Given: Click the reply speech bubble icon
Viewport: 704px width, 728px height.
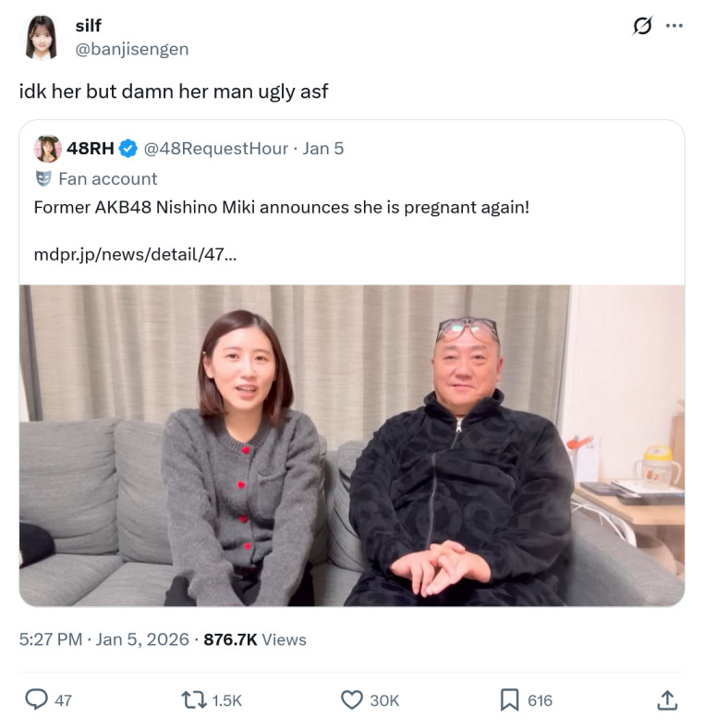Looking at the screenshot, I should (x=36, y=699).
